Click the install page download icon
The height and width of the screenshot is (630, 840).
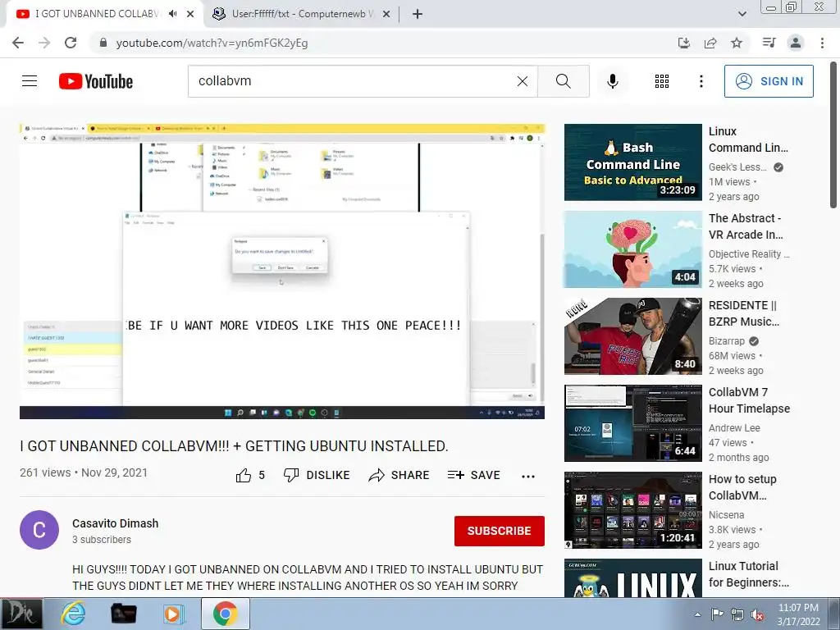point(684,43)
